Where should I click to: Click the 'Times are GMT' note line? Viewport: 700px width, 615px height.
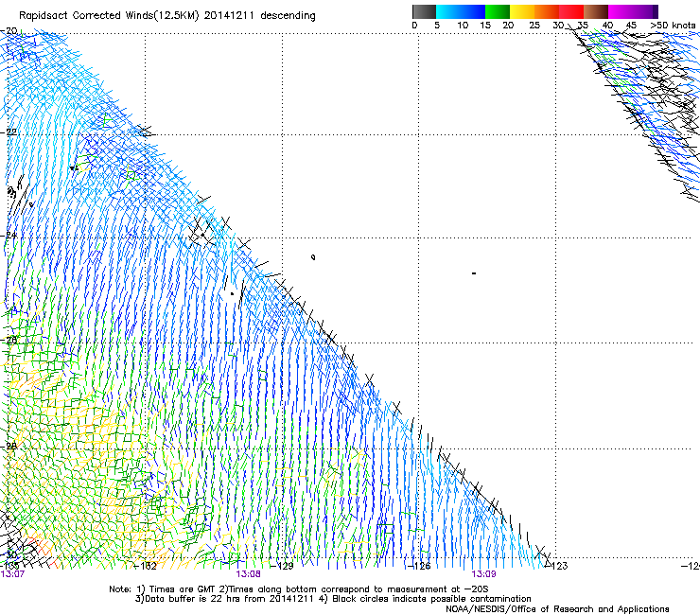298,589
